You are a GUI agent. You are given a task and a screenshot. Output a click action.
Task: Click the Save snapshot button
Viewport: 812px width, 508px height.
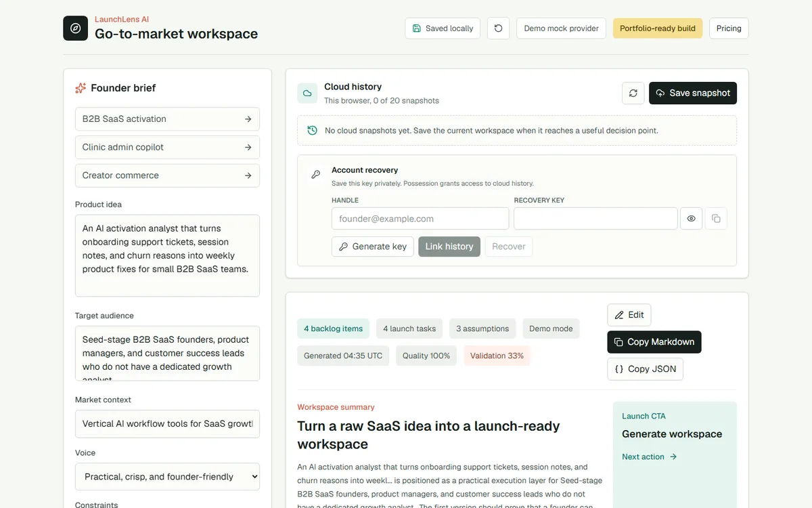tap(693, 93)
